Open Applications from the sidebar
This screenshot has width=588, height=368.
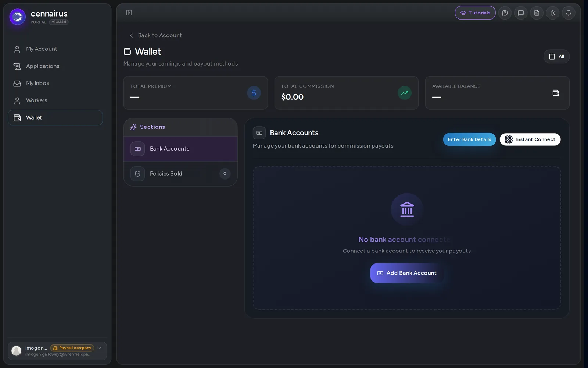click(55, 66)
